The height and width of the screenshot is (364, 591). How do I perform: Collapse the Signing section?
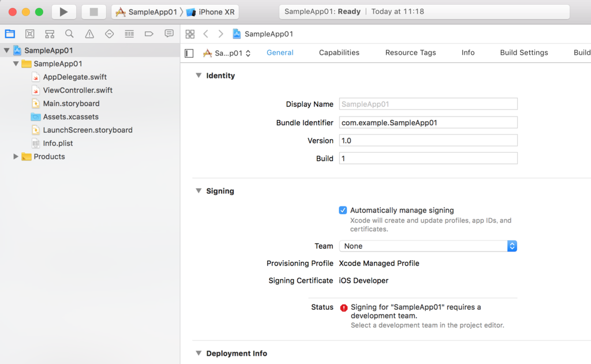click(199, 191)
